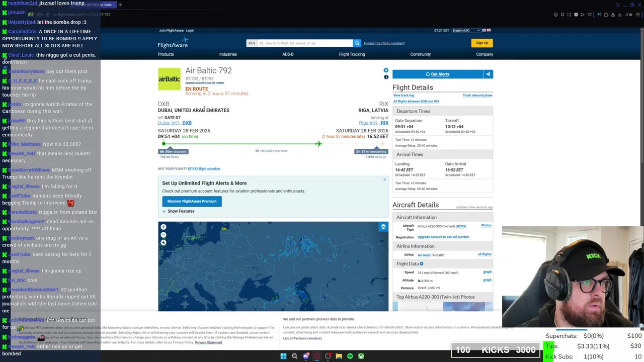Screen dimensions: 644x362
Task: Click 'All flights between DXB and RIX'
Action: [x=416, y=101]
